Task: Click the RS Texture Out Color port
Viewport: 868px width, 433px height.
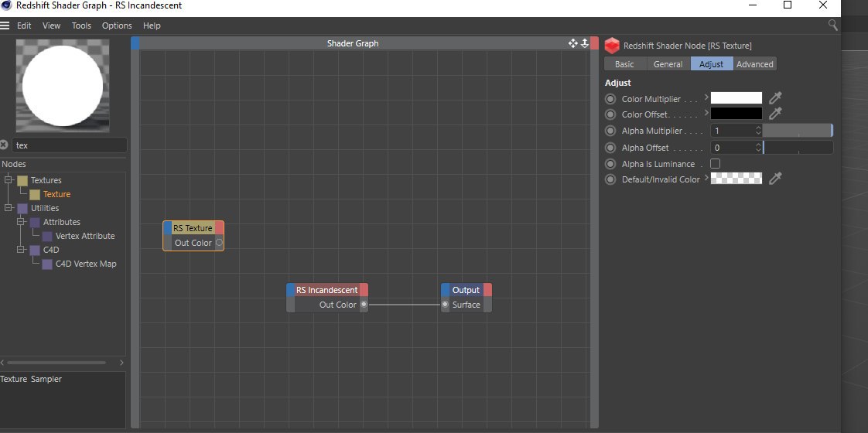Action: [219, 243]
